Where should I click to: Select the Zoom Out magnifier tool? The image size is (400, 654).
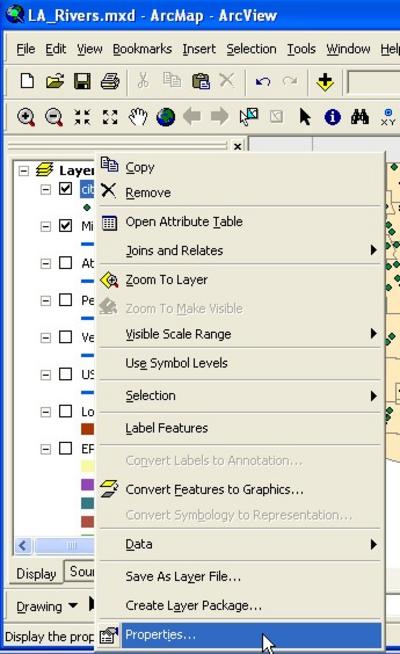click(54, 117)
